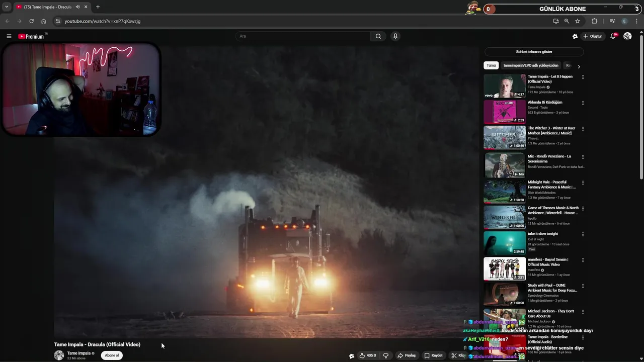Viewport: 644px width, 362px height.
Task: Click the search magnifier button
Action: tap(378, 36)
